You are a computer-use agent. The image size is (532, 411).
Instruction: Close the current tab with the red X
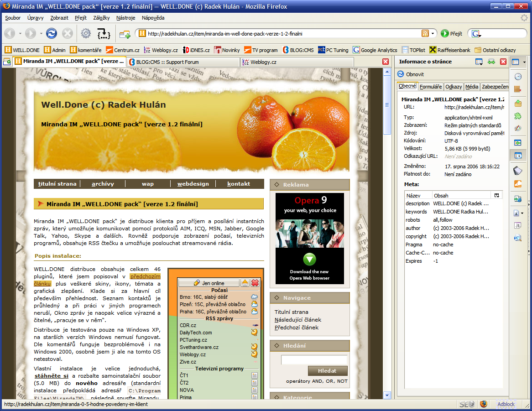(x=386, y=62)
